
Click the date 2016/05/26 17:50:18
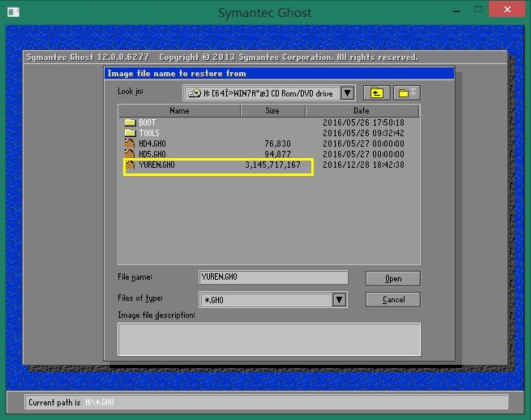(x=363, y=122)
